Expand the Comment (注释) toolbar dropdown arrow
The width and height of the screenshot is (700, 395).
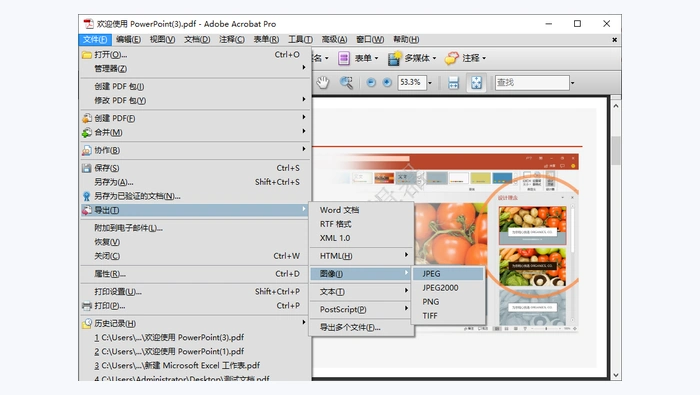click(484, 58)
